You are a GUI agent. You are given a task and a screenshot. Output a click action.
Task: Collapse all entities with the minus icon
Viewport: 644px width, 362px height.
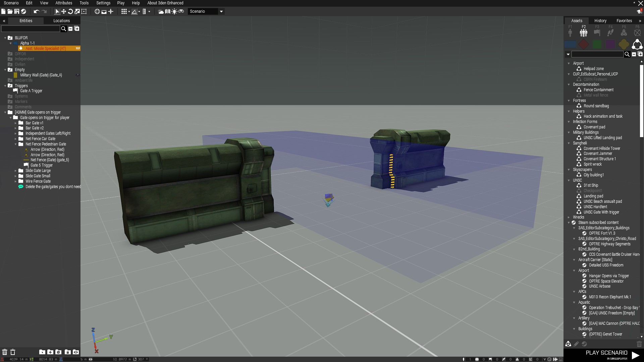click(x=70, y=29)
